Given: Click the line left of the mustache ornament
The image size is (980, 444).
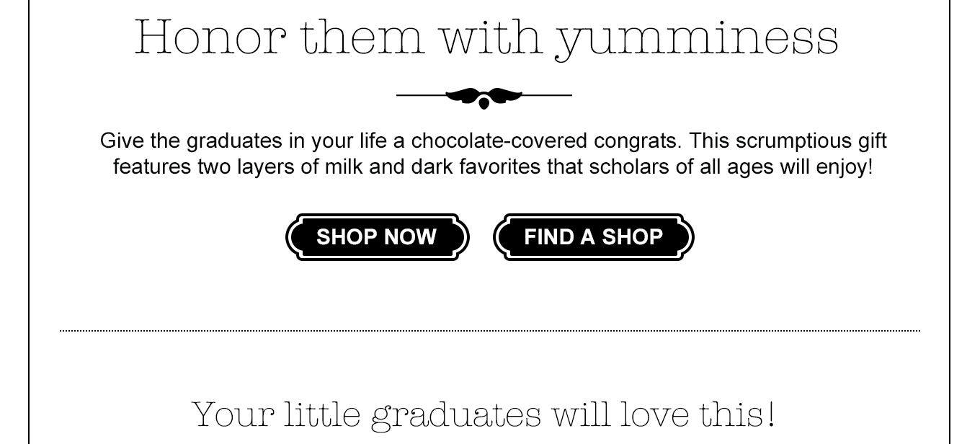Looking at the screenshot, I should (420, 95).
